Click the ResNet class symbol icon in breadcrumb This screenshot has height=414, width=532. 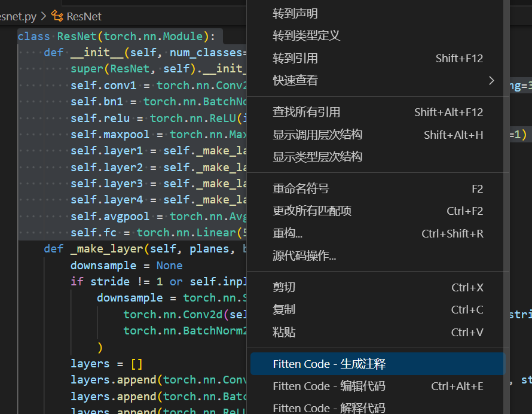click(x=57, y=16)
